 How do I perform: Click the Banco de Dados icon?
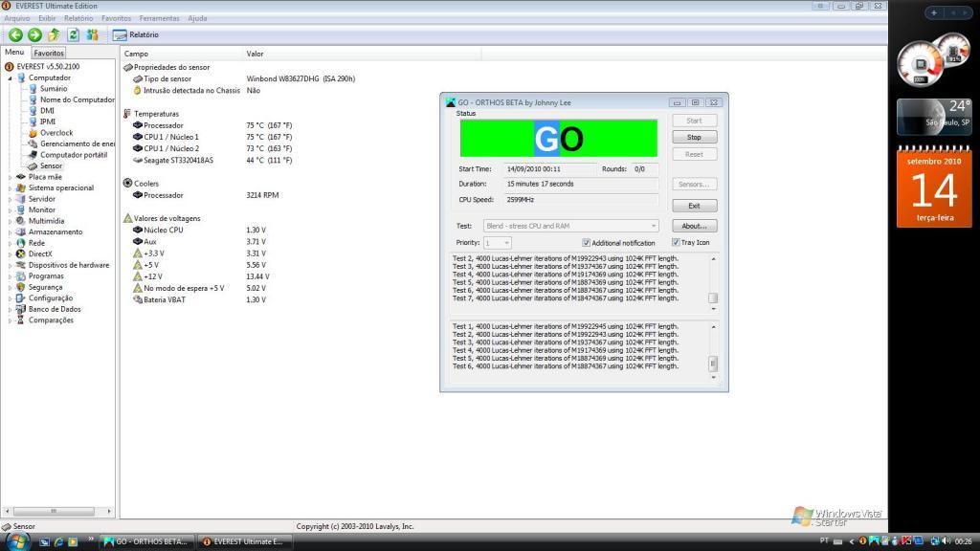[x=21, y=309]
